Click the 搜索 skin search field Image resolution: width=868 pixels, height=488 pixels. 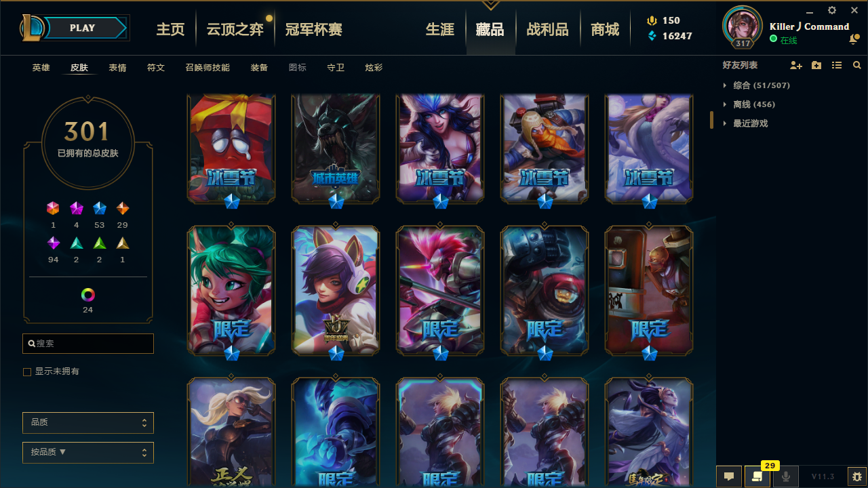tap(88, 344)
